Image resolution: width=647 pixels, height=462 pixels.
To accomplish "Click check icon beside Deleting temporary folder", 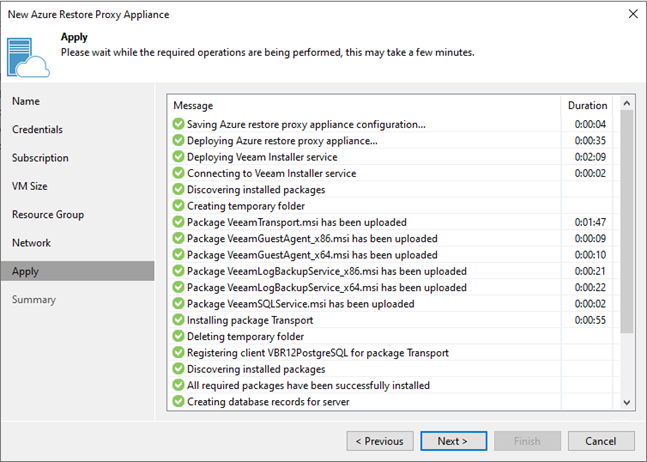I will click(178, 336).
